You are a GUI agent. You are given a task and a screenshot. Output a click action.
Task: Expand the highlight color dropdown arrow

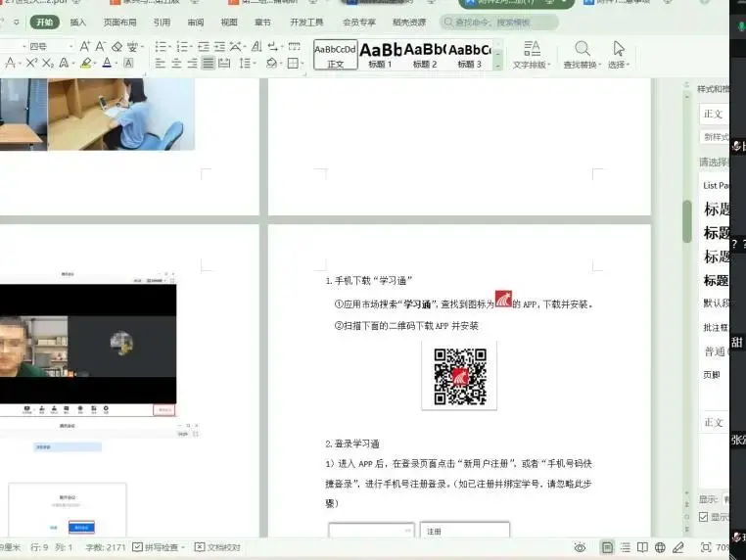95,64
